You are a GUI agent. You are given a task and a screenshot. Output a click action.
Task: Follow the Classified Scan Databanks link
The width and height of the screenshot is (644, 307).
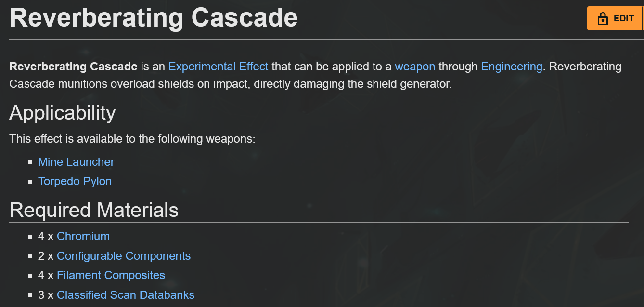126,295
